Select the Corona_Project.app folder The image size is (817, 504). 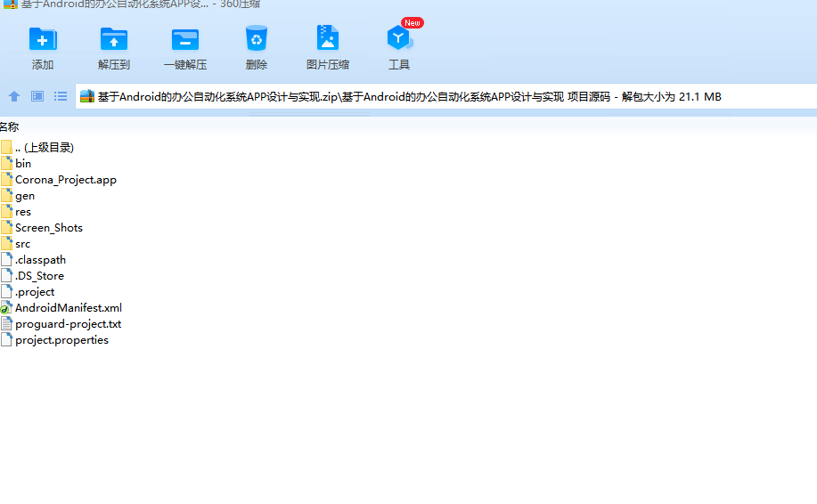click(x=66, y=180)
